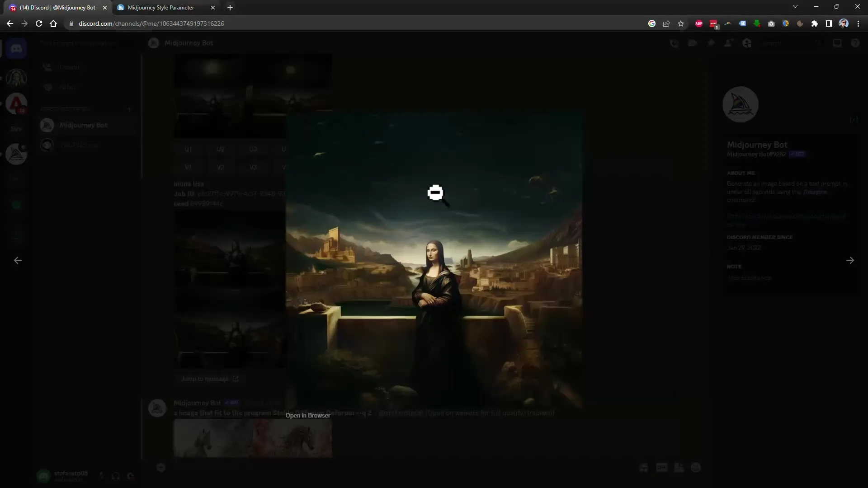Viewport: 868px width, 488px height.
Task: Open Discord home direct messages icon
Action: [x=16, y=48]
